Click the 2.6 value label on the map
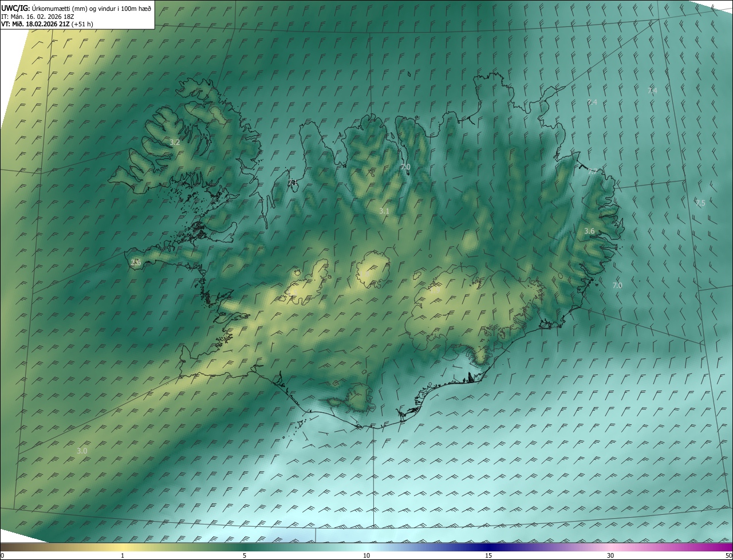The image size is (733, 560). point(136,262)
